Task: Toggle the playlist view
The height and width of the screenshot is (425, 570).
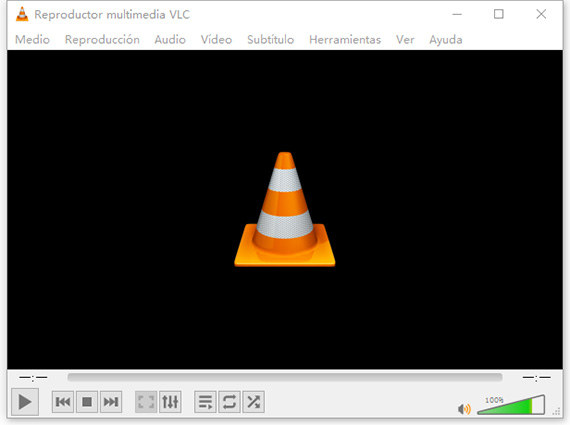Action: tap(205, 402)
